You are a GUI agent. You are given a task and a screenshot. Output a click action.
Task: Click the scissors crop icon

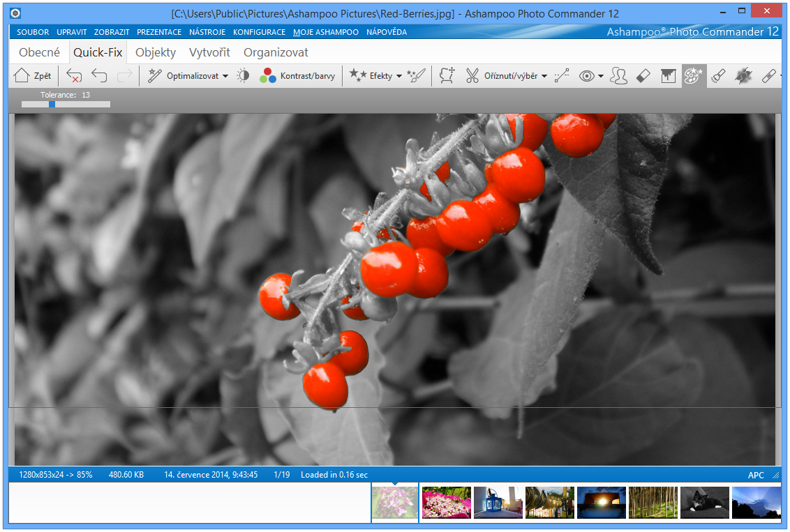(472, 76)
